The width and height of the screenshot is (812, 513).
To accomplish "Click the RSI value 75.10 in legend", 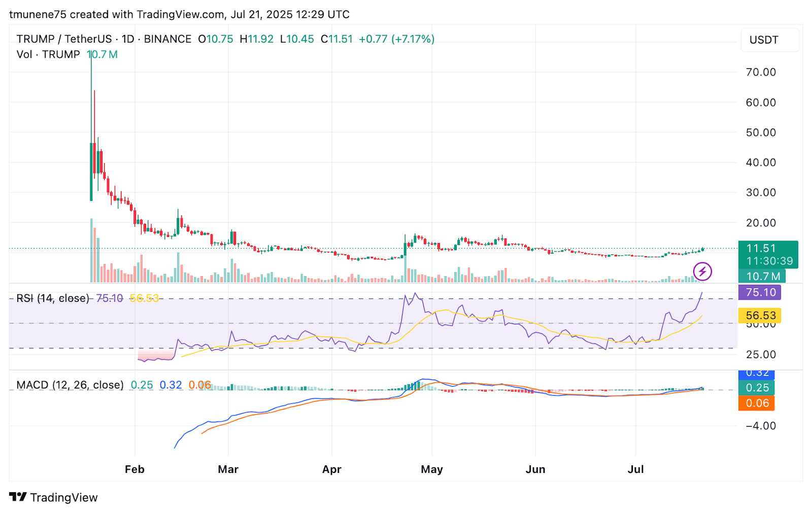I will (x=110, y=298).
